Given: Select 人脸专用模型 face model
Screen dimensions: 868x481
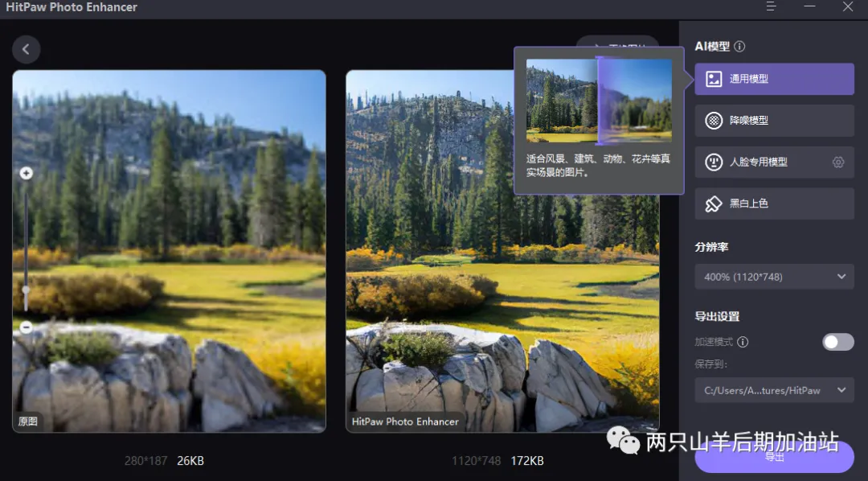Looking at the screenshot, I should [x=774, y=162].
